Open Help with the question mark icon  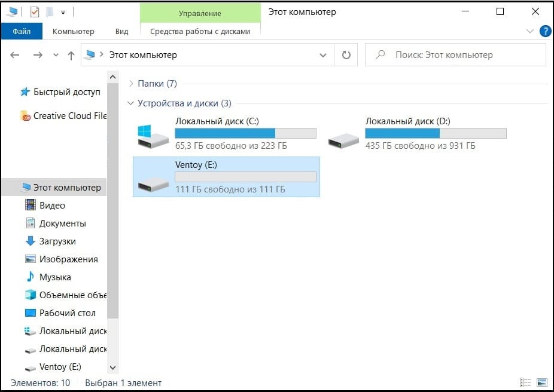point(545,32)
